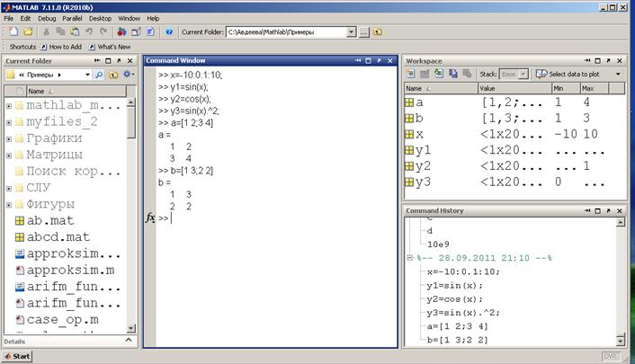The width and height of the screenshot is (635, 364).
Task: Click the Start button
Action: (17, 356)
